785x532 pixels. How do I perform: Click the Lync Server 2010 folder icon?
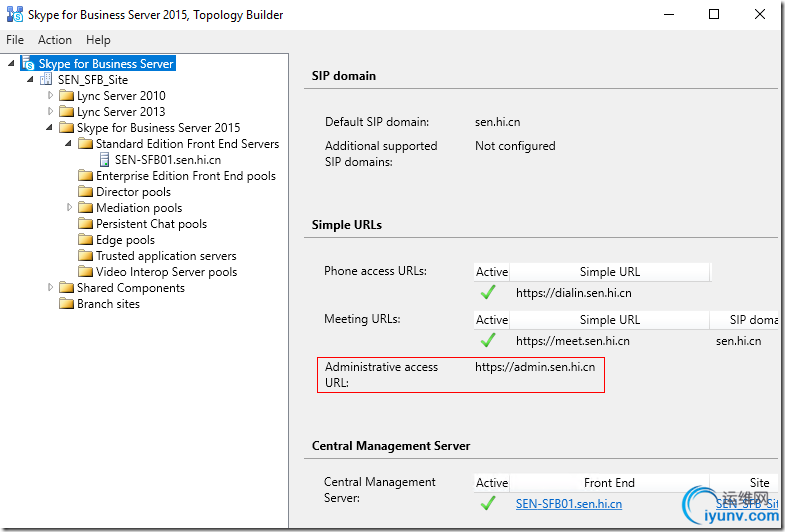66,96
